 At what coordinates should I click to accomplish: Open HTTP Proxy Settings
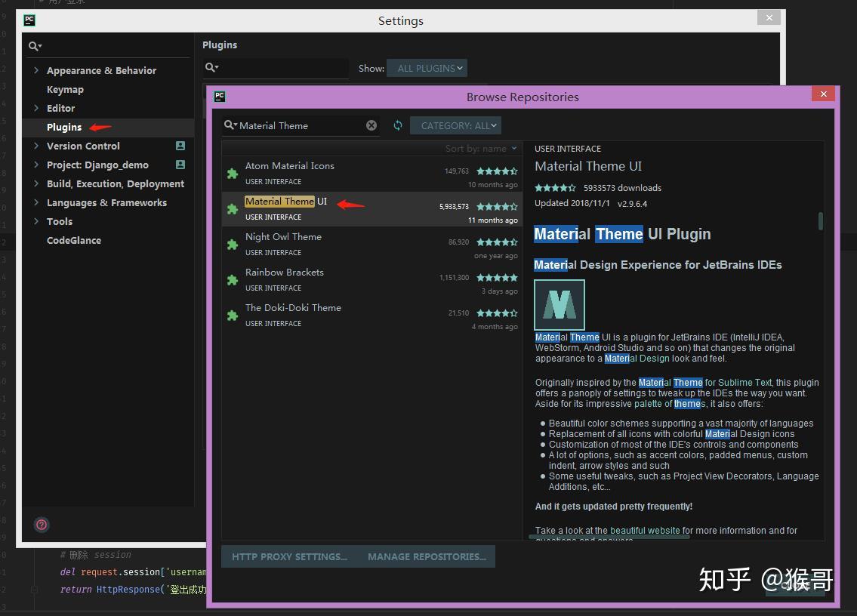tap(290, 556)
